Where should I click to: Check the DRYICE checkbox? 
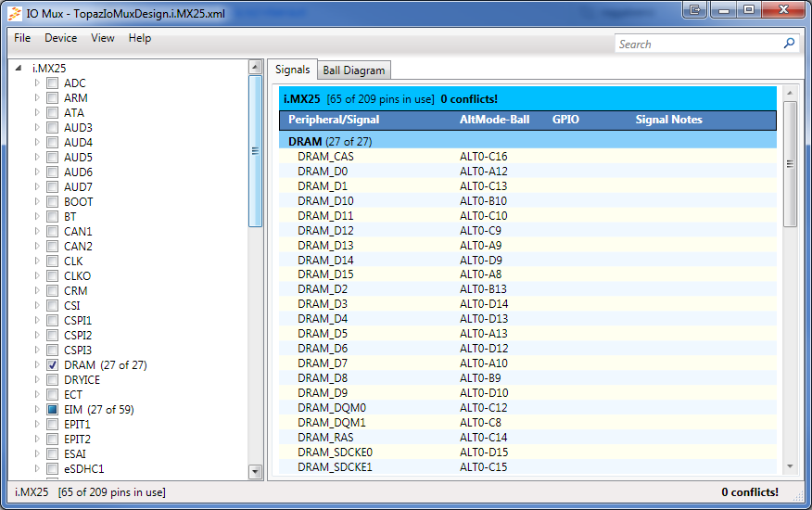[x=52, y=380]
